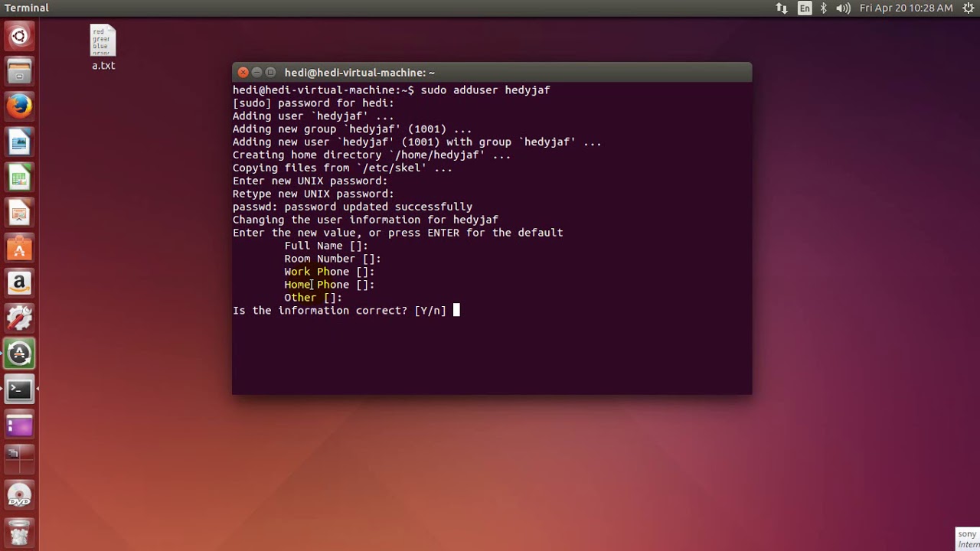980x551 pixels.
Task: Open the Bluetooth indicator menu
Action: [x=824, y=8]
